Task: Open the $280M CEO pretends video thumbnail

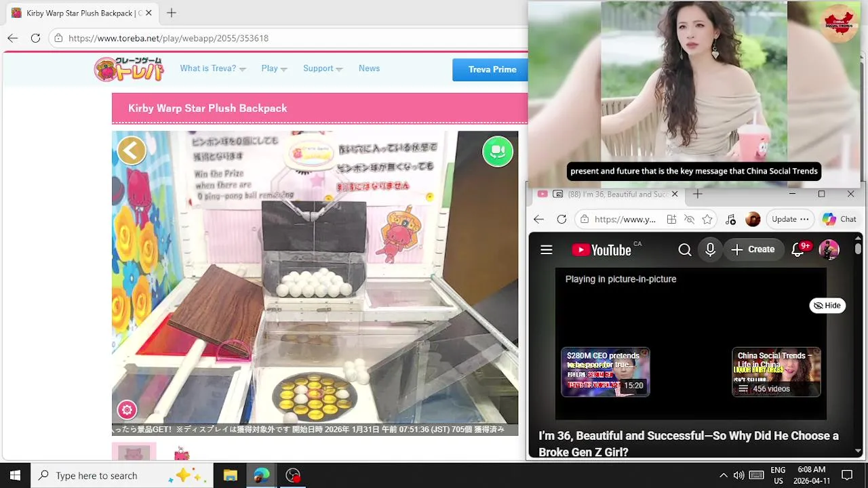Action: pyautogui.click(x=606, y=372)
